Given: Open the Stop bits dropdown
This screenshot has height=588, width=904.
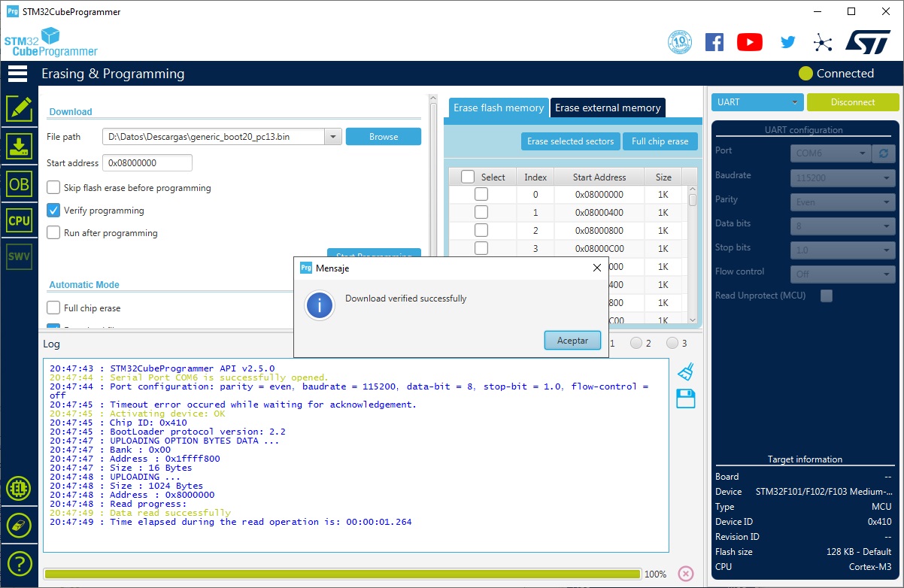Looking at the screenshot, I should [x=843, y=250].
